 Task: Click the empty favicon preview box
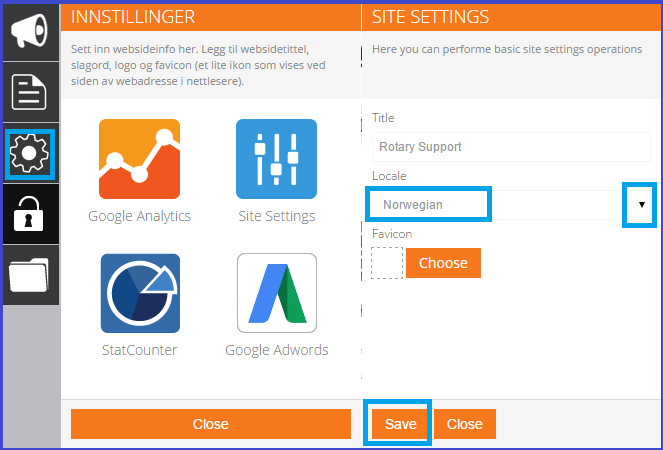[387, 263]
